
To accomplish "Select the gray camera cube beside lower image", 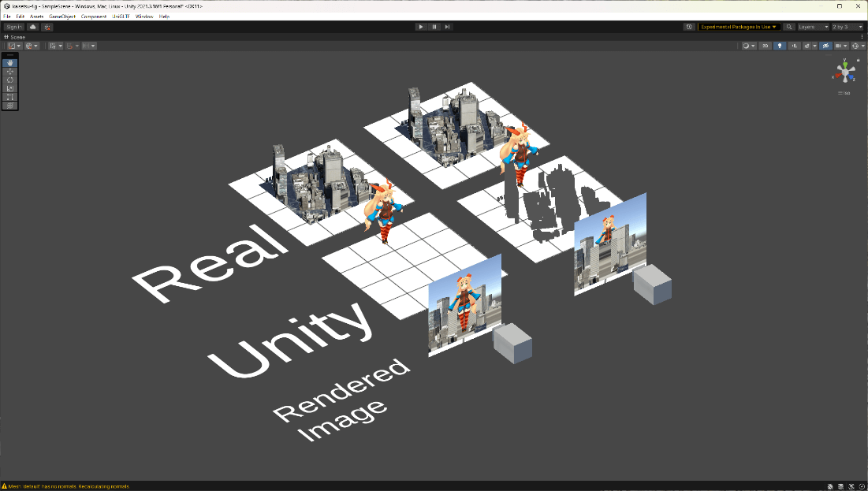I will tap(512, 343).
